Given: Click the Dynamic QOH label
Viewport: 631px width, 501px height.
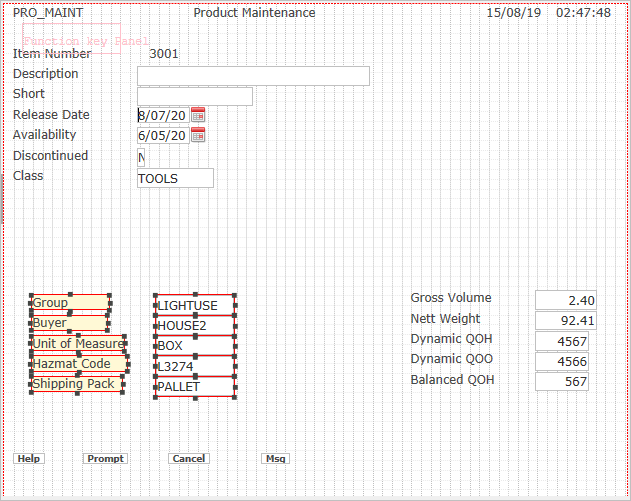Looking at the screenshot, I should point(451,339).
